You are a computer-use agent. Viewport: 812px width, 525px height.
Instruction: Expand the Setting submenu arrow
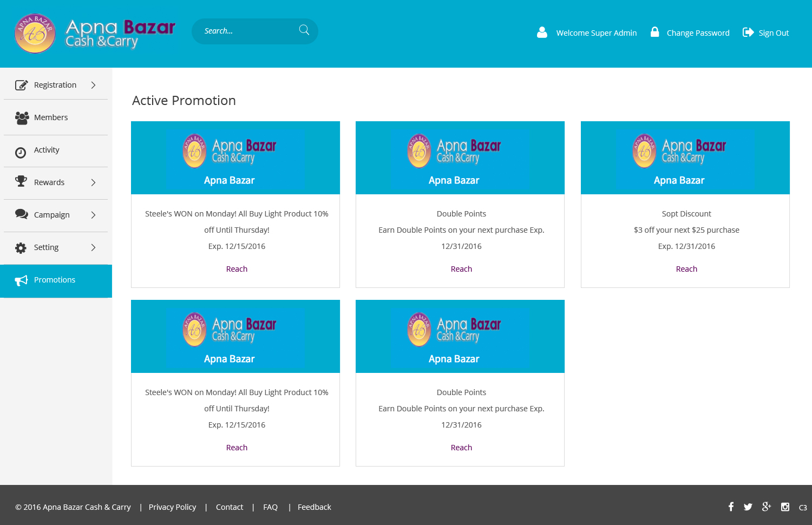(93, 247)
